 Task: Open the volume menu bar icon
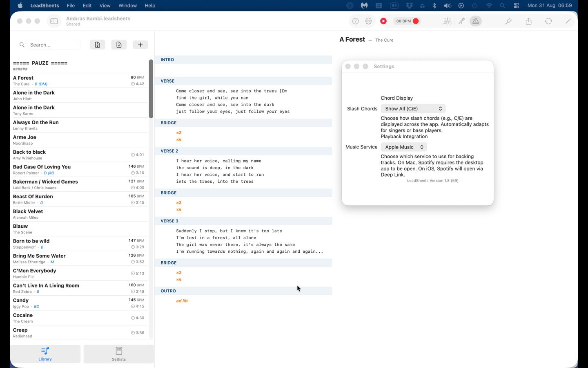coord(448,6)
